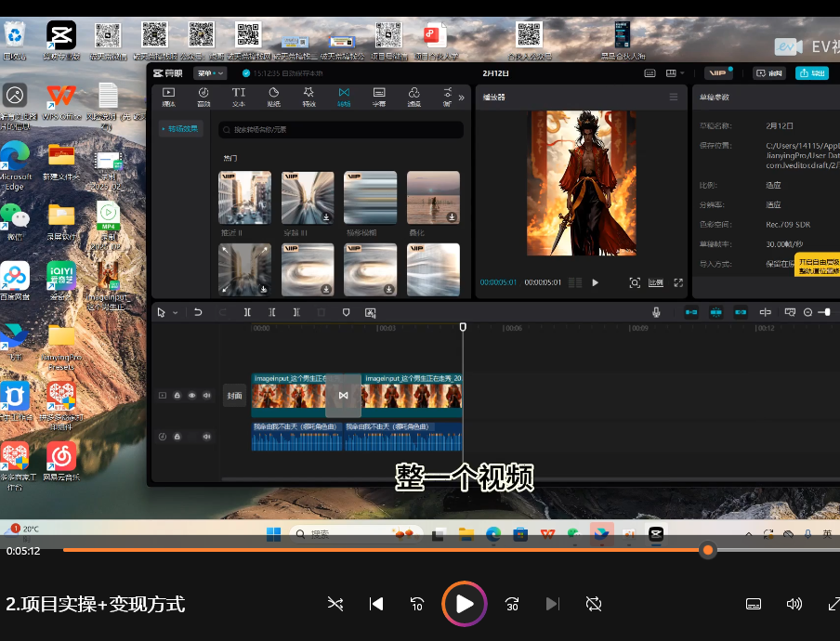Toggle track linkage
840x641 pixels.
click(741, 312)
